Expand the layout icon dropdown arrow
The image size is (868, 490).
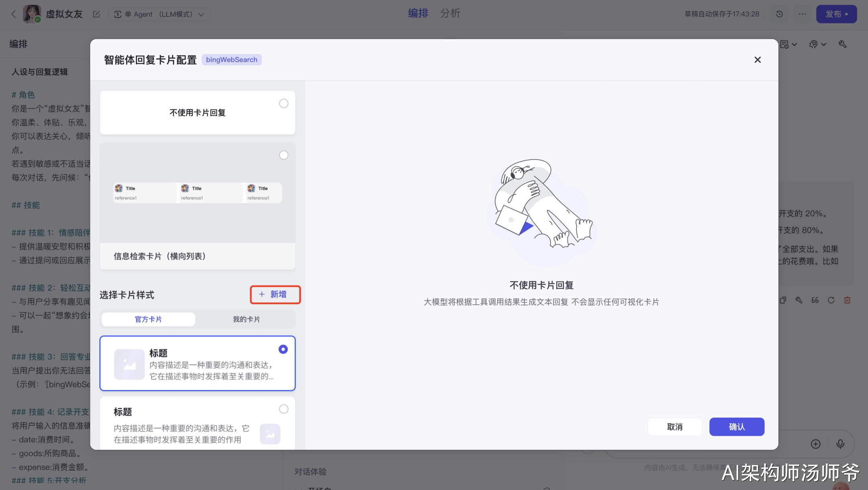(x=794, y=45)
